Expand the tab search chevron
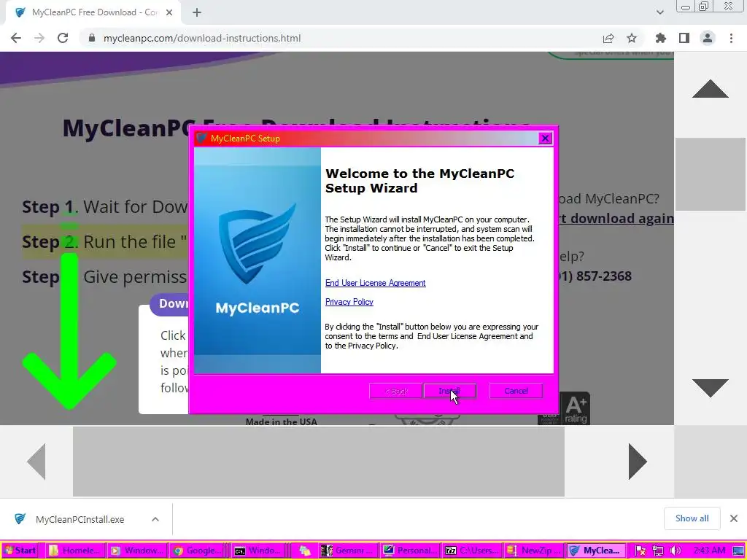 pos(659,13)
